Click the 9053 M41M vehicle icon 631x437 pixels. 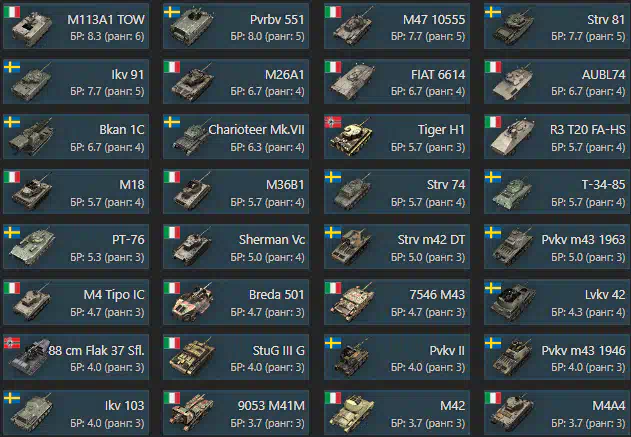(x=192, y=412)
